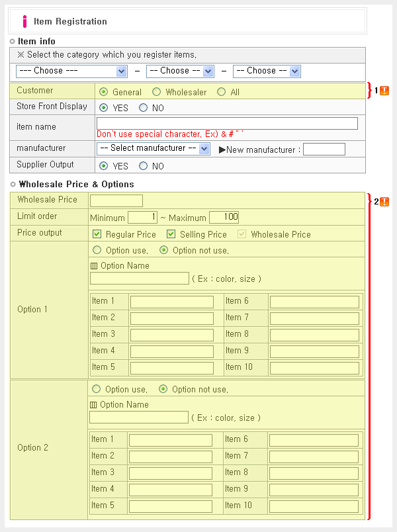This screenshot has width=397, height=532.
Task: Open the third category Choose dropdown
Action: pos(267,71)
